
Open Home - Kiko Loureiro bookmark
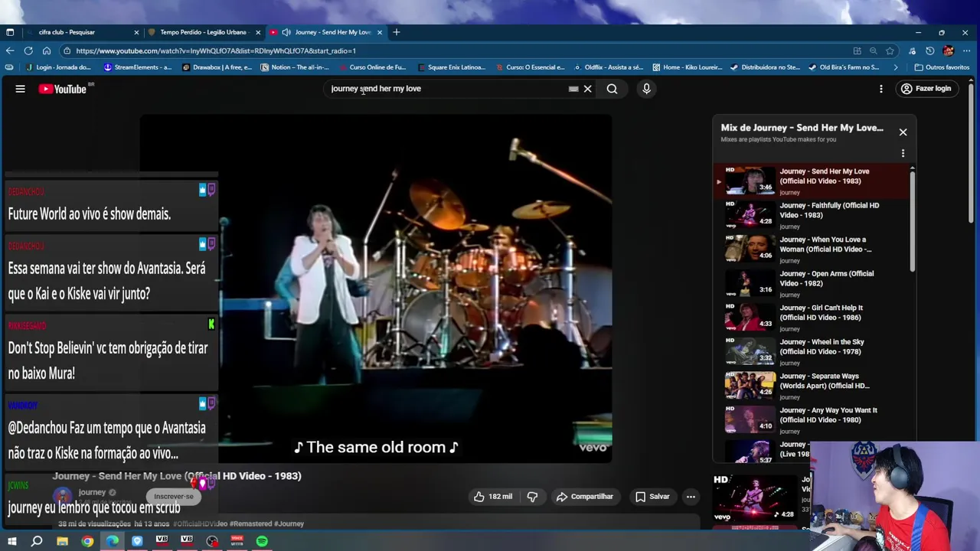coord(688,67)
